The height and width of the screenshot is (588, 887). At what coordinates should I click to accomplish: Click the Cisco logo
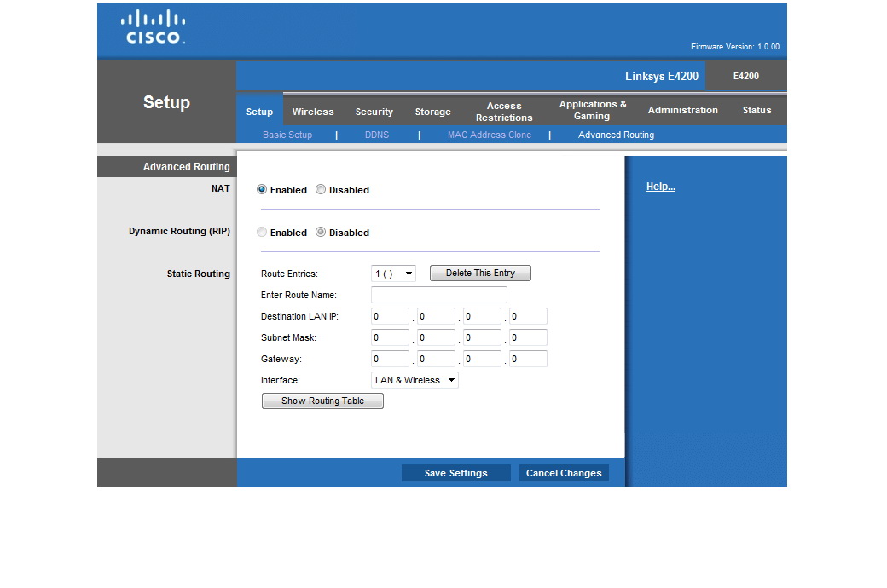154,27
